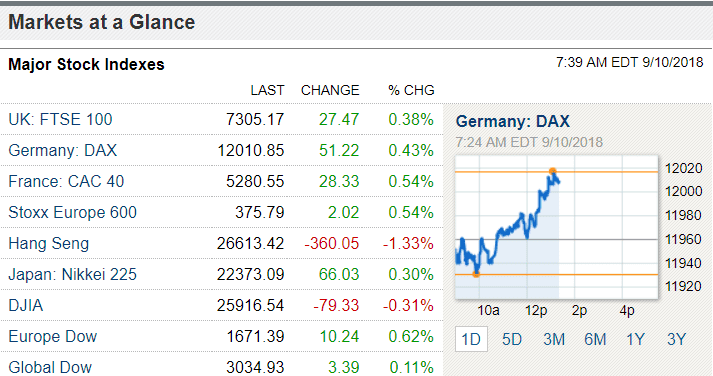The height and width of the screenshot is (376, 713).
Task: Click the Major Stock Indexes heading
Action: pyautogui.click(x=86, y=65)
